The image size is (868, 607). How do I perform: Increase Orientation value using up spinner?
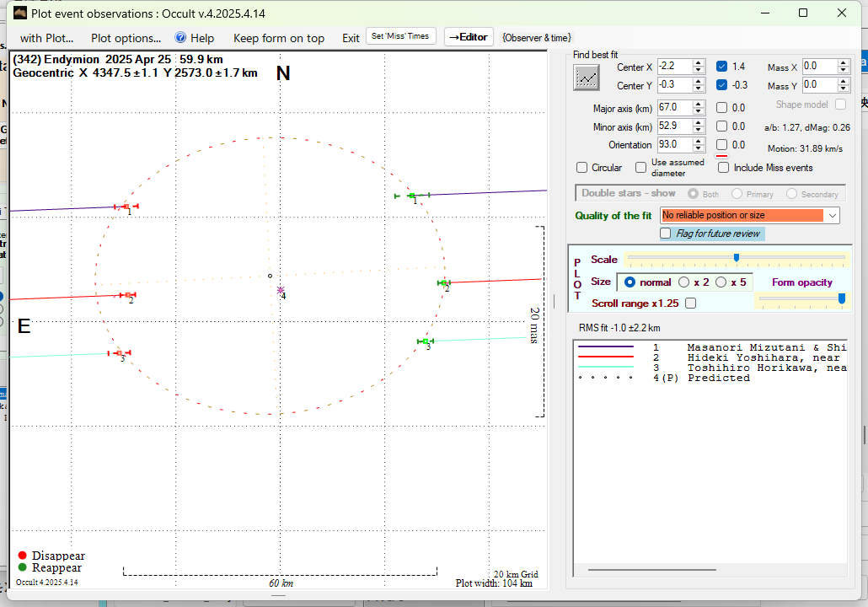(699, 141)
